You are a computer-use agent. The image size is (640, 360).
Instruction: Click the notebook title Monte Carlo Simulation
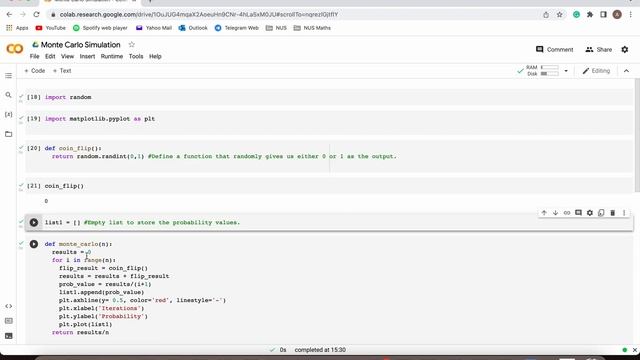pyautogui.click(x=80, y=44)
